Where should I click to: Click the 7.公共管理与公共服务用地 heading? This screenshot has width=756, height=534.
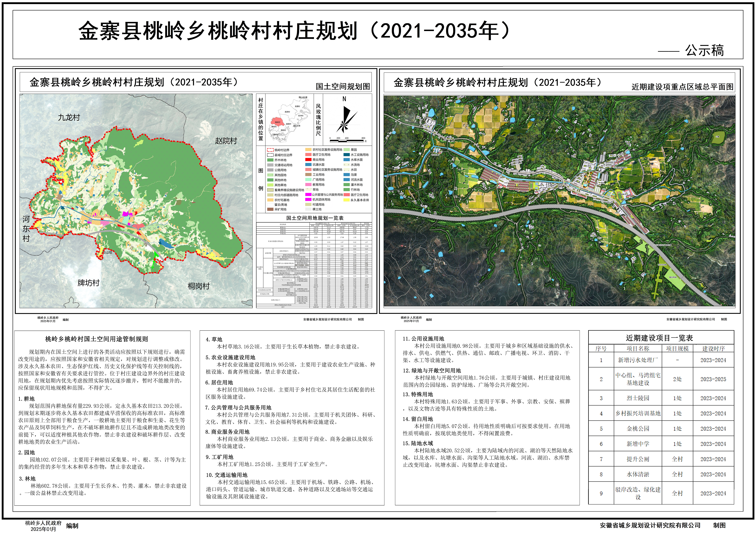(x=238, y=408)
